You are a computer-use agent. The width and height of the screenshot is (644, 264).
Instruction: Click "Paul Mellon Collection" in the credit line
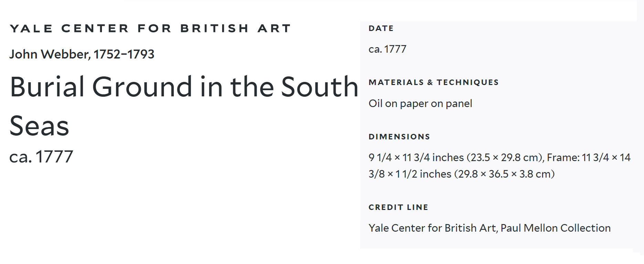click(555, 228)
